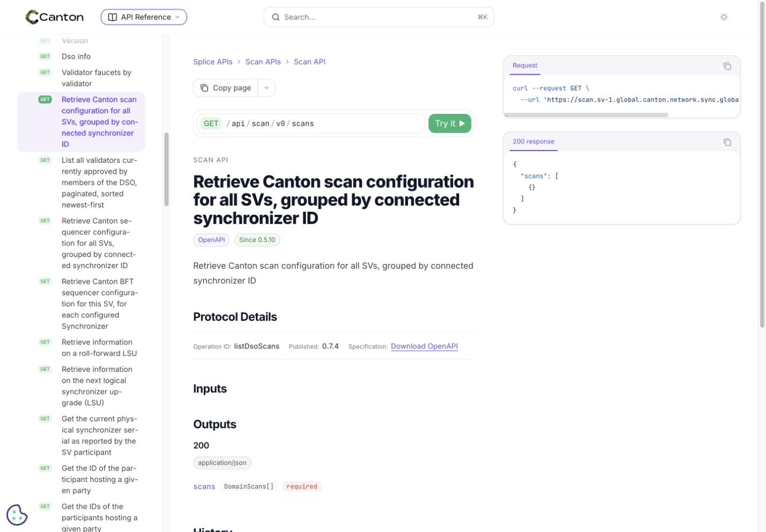This screenshot has height=532, width=766.
Task: Click the magnifier icon in search bar
Action: [x=276, y=17]
